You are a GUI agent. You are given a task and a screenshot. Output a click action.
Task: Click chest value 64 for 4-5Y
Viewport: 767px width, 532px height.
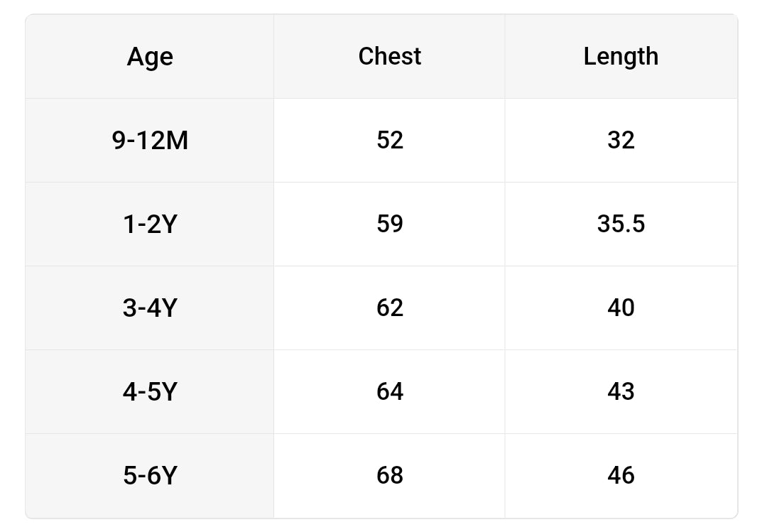(389, 391)
